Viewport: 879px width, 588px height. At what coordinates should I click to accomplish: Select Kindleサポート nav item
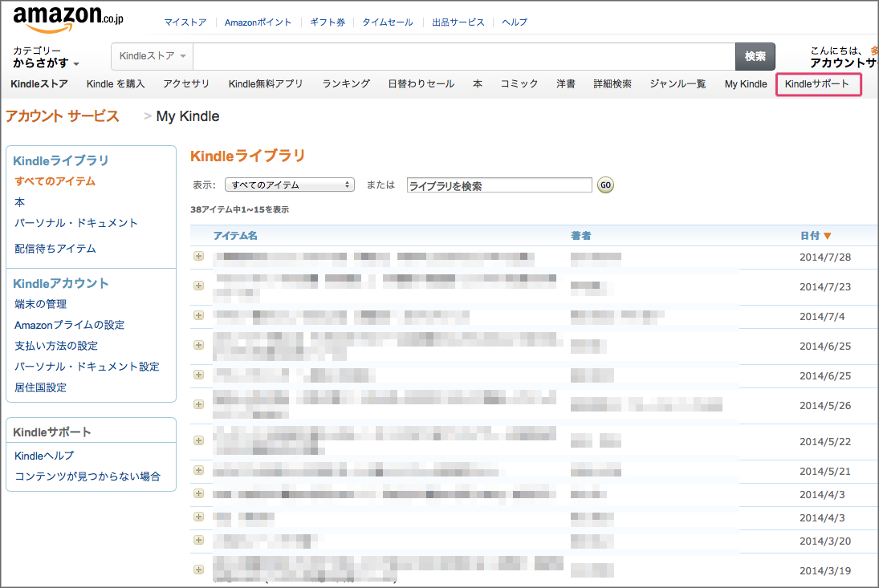click(816, 84)
